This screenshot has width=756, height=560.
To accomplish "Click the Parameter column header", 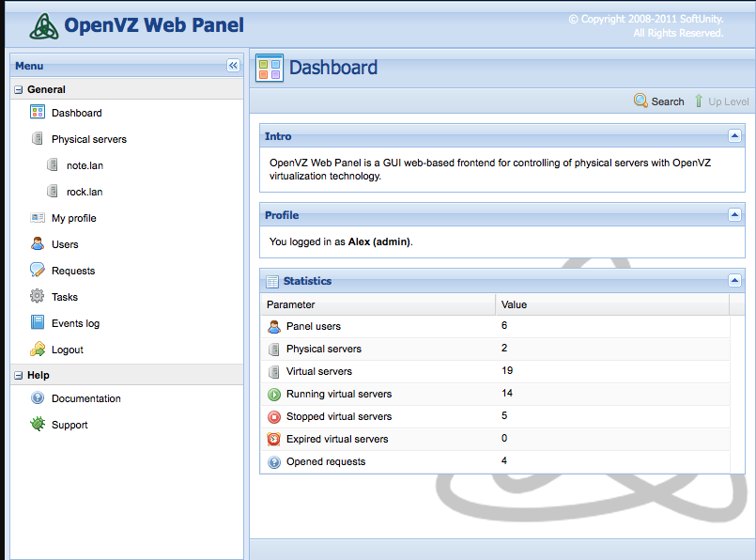I will [x=378, y=304].
